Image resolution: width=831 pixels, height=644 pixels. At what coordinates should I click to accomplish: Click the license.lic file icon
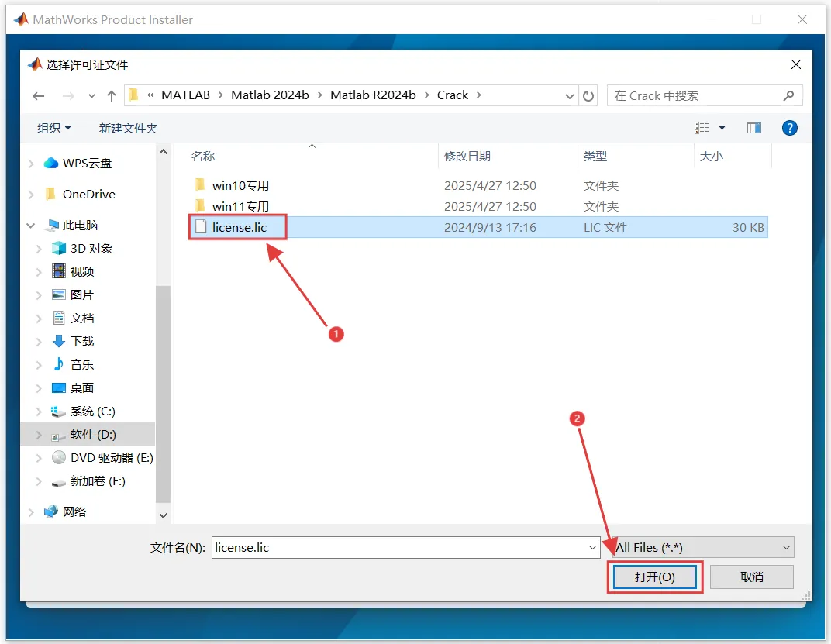pos(200,227)
